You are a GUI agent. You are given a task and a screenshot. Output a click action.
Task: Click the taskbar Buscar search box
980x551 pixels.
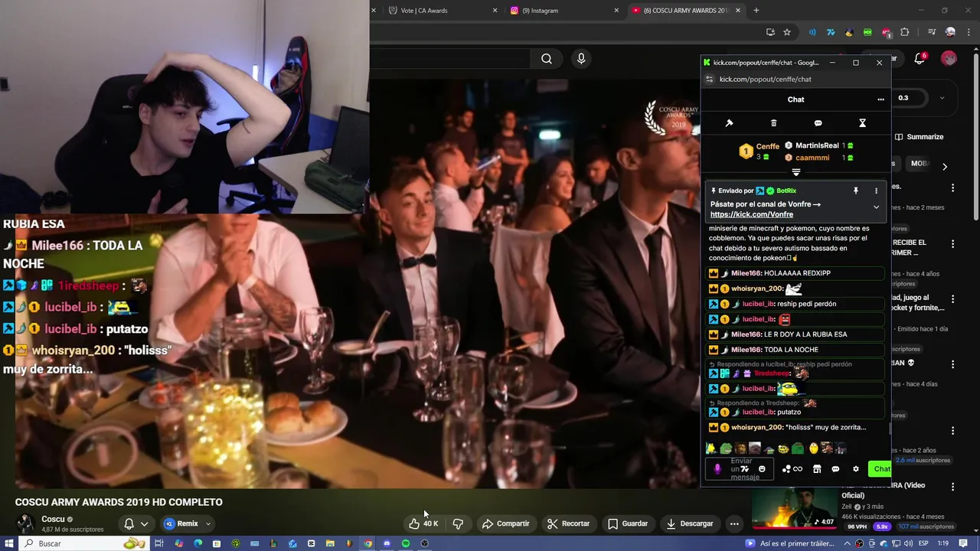pos(83,543)
